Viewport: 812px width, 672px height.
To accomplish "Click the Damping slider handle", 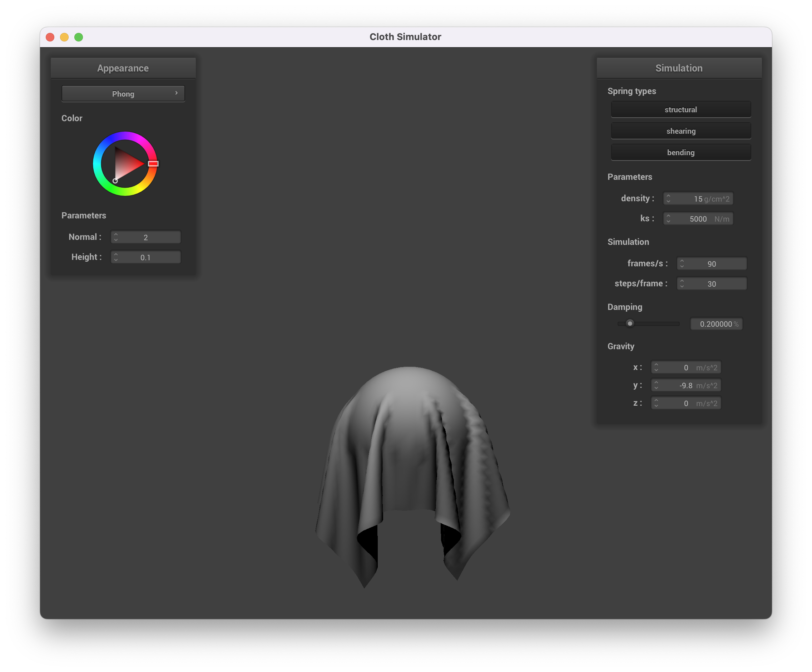I will [630, 323].
